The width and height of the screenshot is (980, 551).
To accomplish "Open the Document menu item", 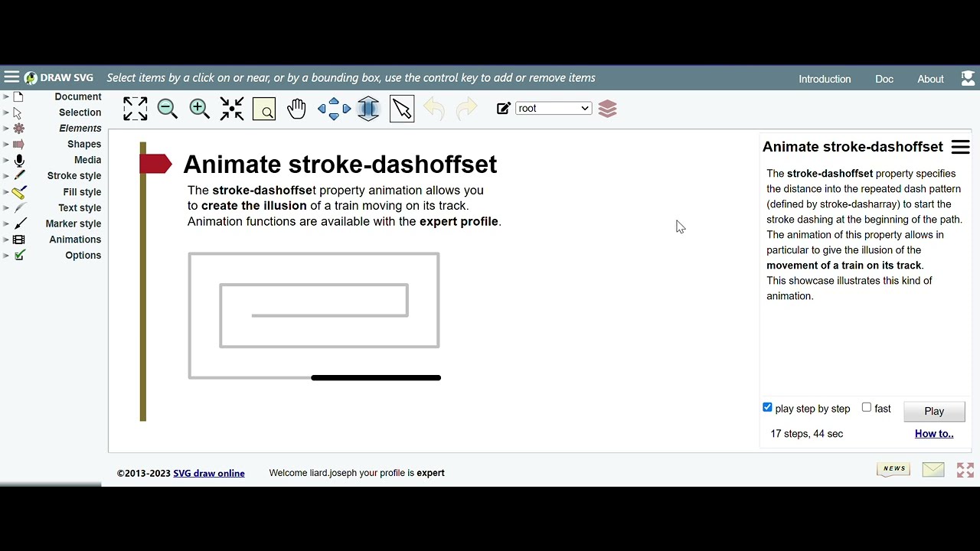I will point(78,96).
